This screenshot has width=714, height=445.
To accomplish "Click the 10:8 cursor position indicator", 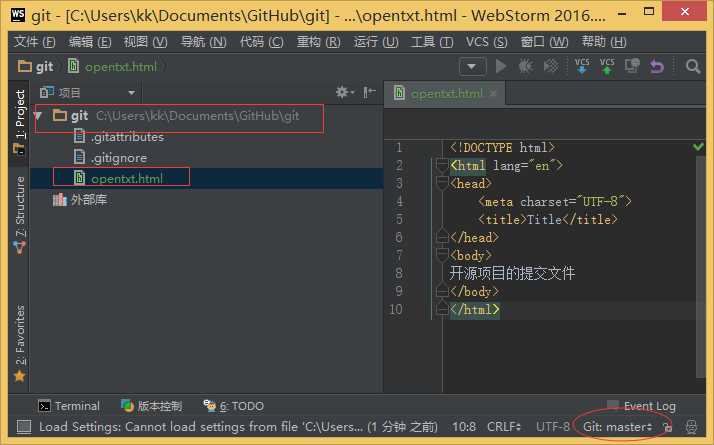I will [x=464, y=427].
